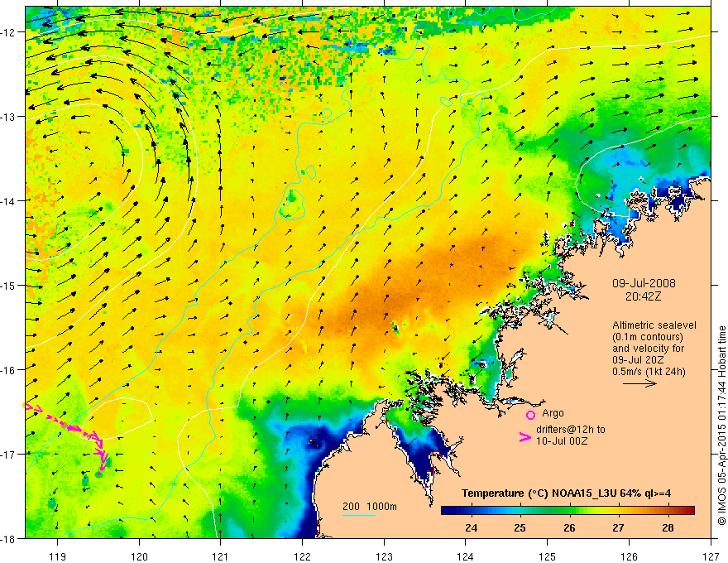
Task: Click latitude axis label -13
Action: point(10,117)
